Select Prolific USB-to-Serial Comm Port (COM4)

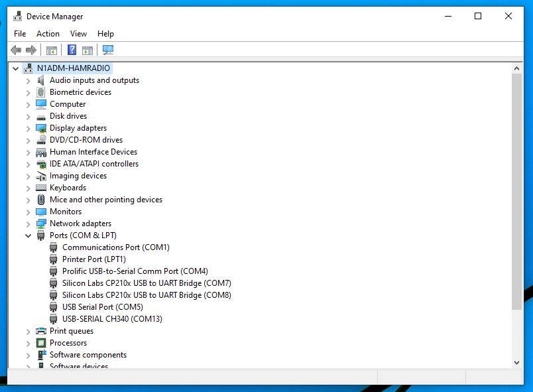pos(135,271)
